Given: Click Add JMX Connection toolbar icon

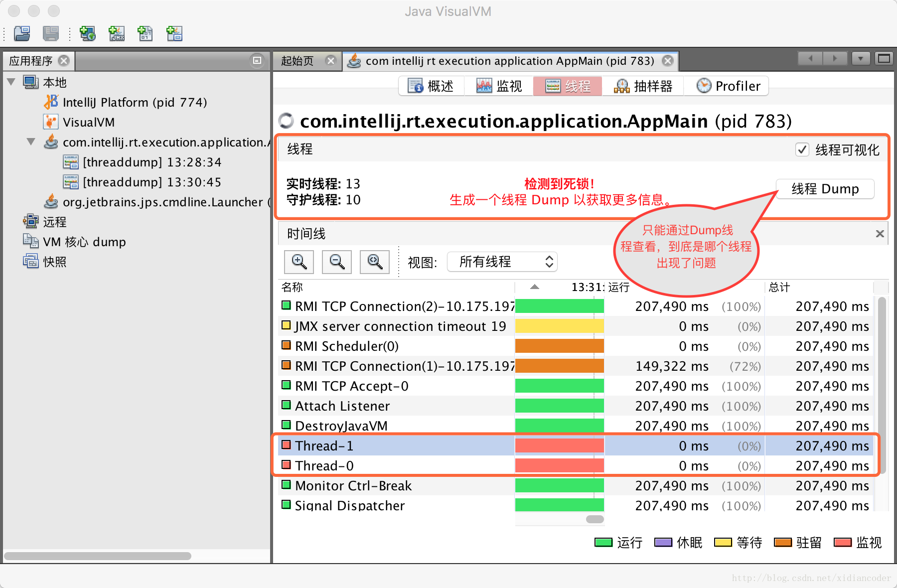Looking at the screenshot, I should click(117, 33).
